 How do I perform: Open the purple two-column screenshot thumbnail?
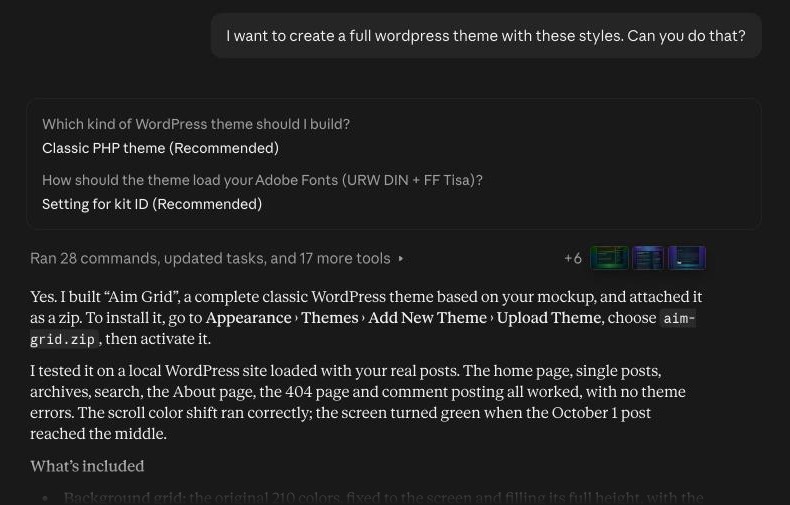tap(648, 258)
